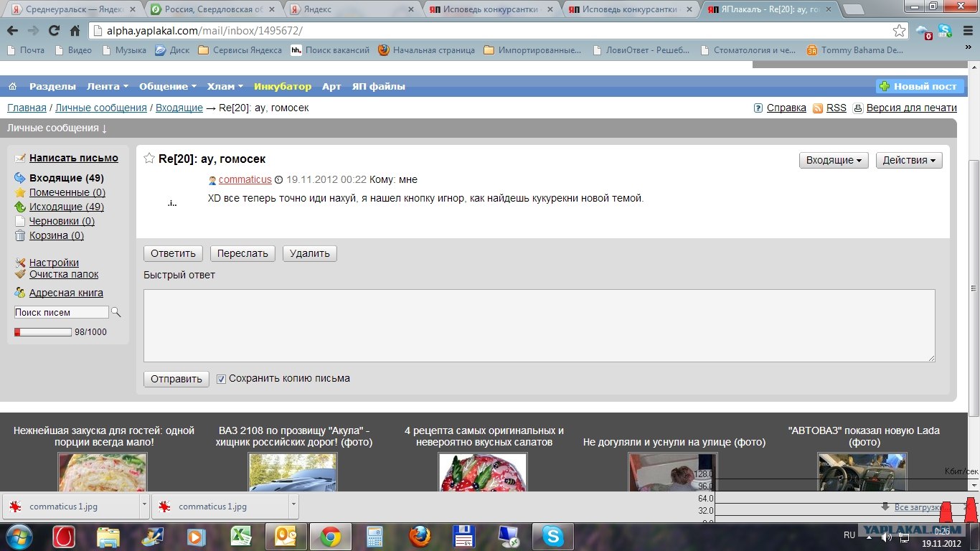Bookmark this page with the address bar star
This screenshot has width=980, height=551.
899,31
